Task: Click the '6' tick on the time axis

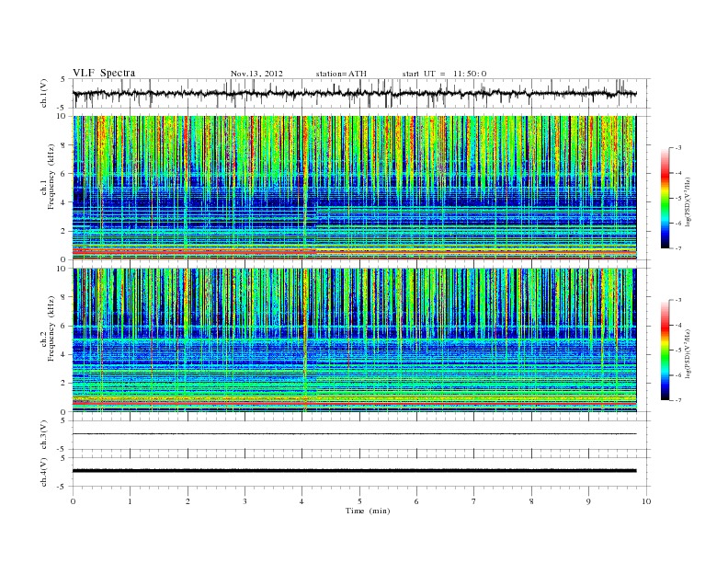Action: click(416, 501)
